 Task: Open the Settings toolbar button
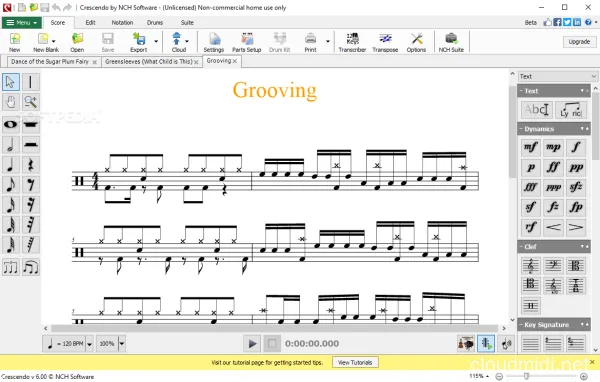point(214,42)
